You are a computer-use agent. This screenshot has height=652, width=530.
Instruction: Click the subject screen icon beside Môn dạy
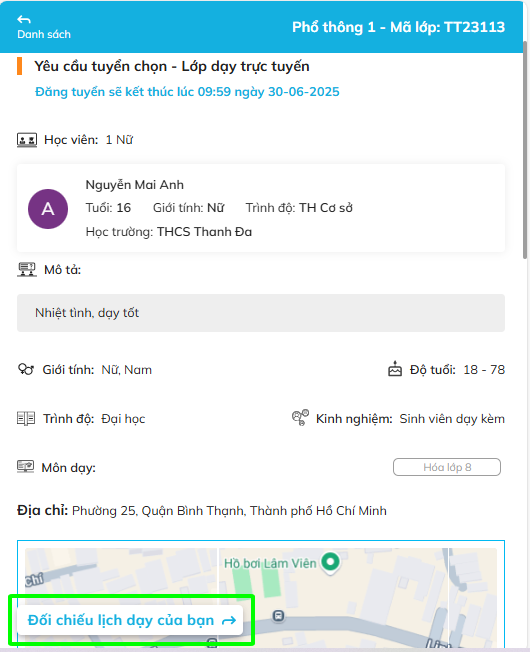point(25,467)
